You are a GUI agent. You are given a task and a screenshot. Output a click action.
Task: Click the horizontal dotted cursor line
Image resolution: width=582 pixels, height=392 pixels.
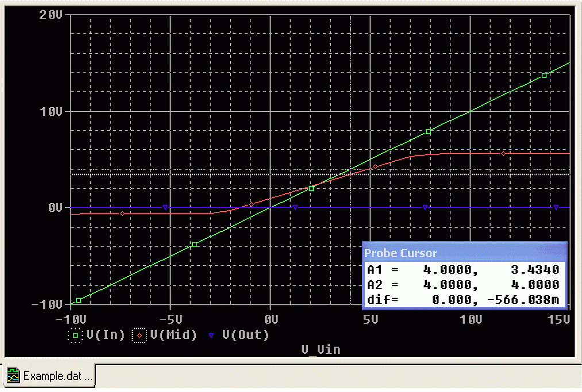click(x=320, y=174)
